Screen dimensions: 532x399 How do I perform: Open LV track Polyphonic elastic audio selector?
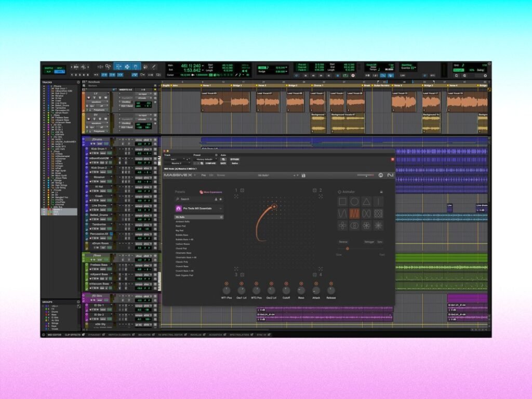point(99,110)
